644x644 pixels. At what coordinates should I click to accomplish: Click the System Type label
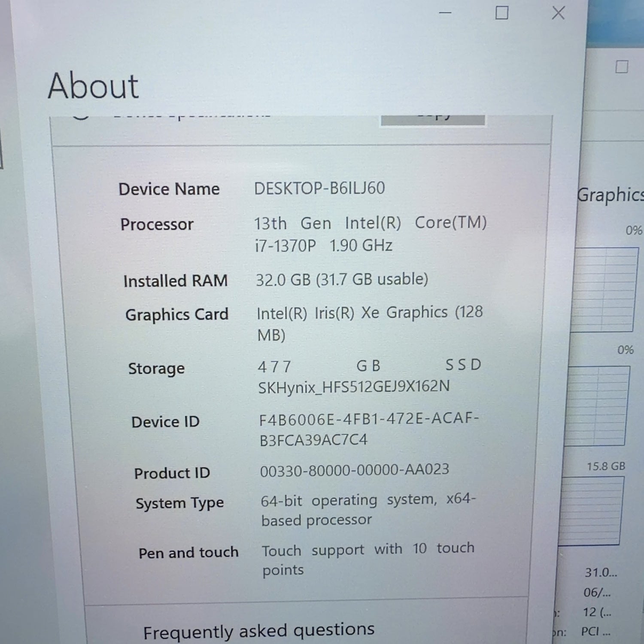179,503
